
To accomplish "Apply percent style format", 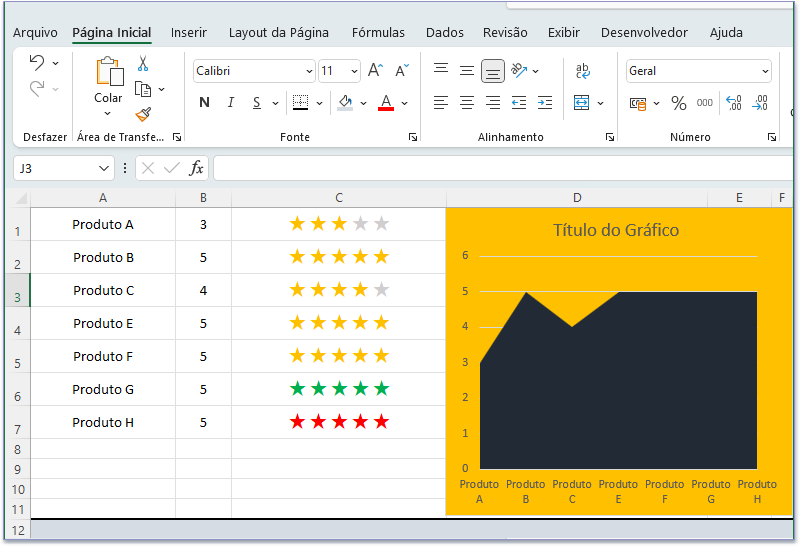I will [x=679, y=103].
